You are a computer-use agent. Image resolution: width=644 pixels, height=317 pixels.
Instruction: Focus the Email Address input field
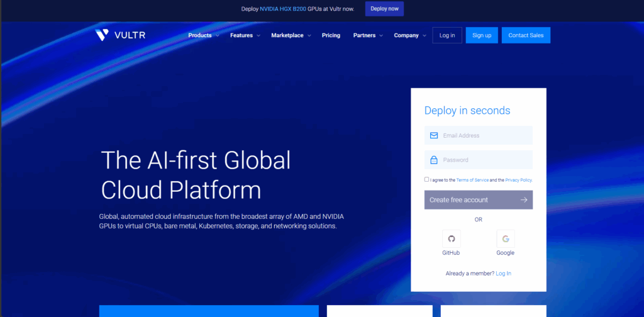(x=479, y=135)
